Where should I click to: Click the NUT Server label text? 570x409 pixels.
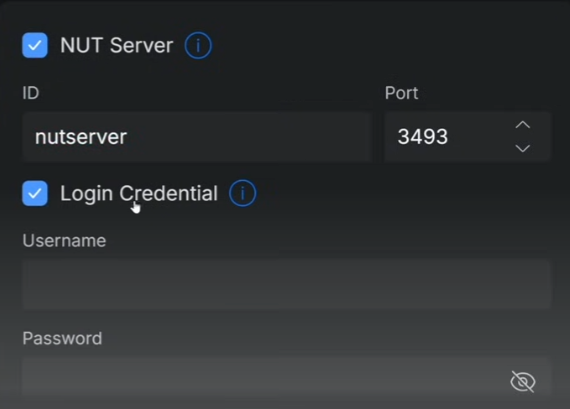tap(116, 45)
